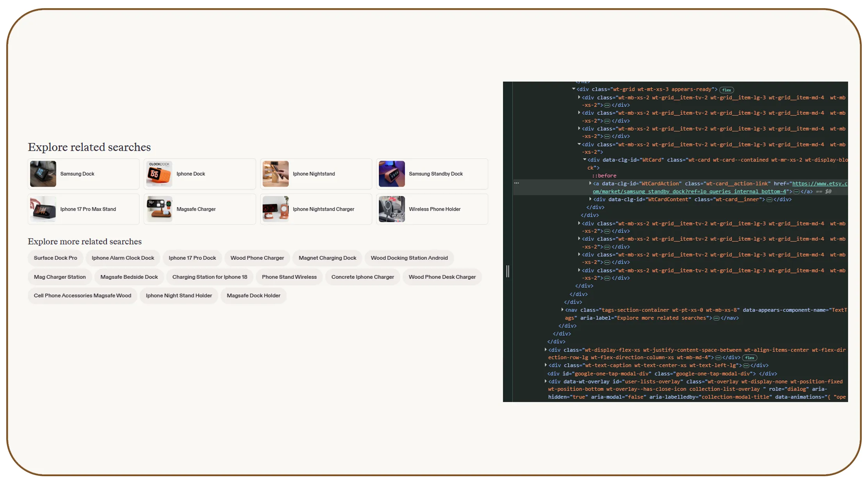Viewport: 868px width, 484px height.
Task: Select the Magnet Charging Dock tag
Action: point(328,258)
